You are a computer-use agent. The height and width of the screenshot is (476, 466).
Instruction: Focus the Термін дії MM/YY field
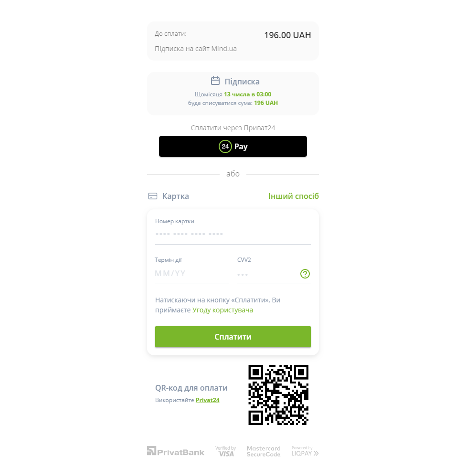point(191,274)
